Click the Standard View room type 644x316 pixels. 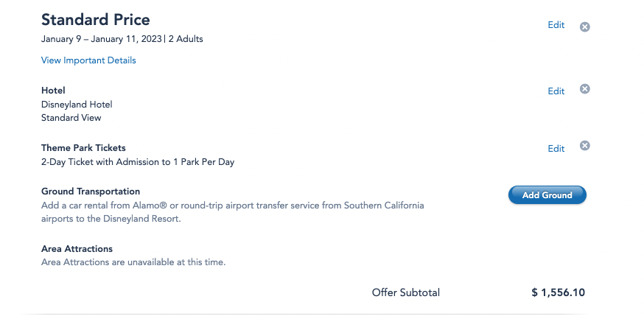pyautogui.click(x=71, y=117)
